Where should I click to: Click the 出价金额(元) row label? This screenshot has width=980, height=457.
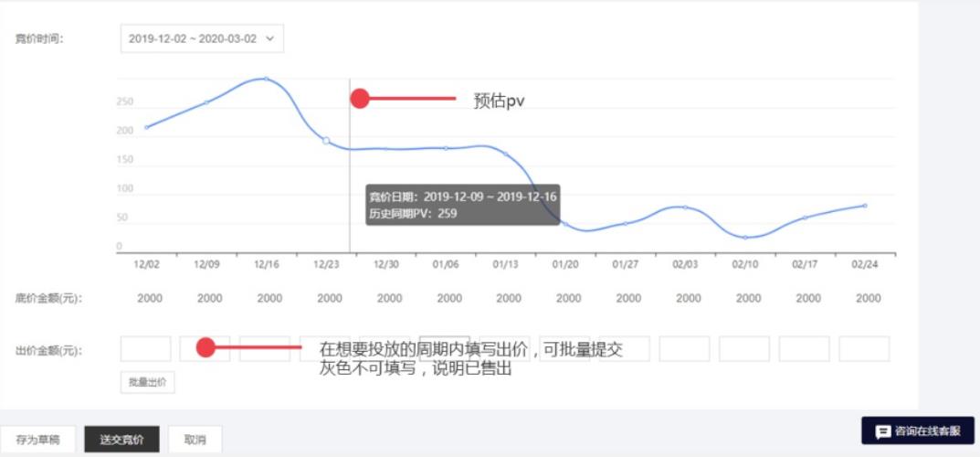[x=48, y=351]
